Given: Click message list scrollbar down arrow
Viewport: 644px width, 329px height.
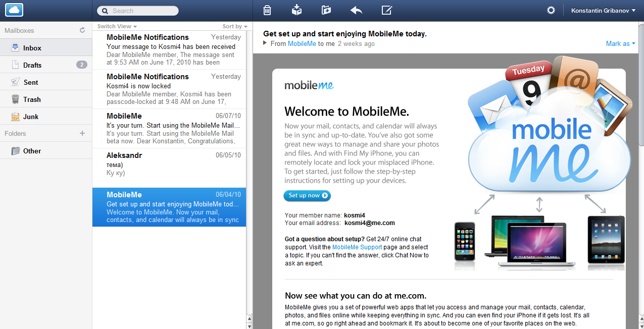Looking at the screenshot, I should 249,325.
